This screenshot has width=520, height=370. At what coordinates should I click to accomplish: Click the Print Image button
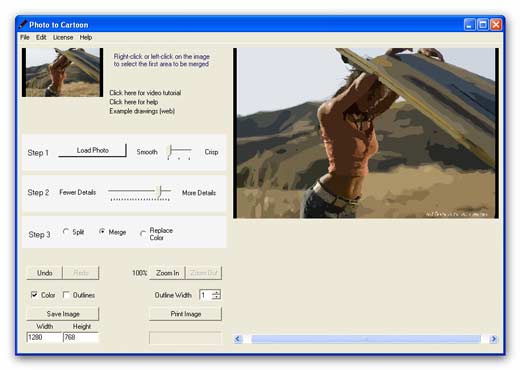tap(185, 314)
